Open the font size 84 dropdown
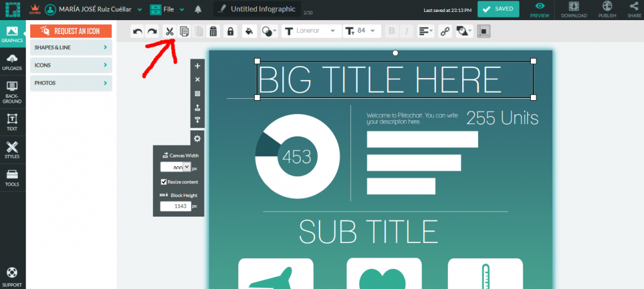 click(362, 31)
